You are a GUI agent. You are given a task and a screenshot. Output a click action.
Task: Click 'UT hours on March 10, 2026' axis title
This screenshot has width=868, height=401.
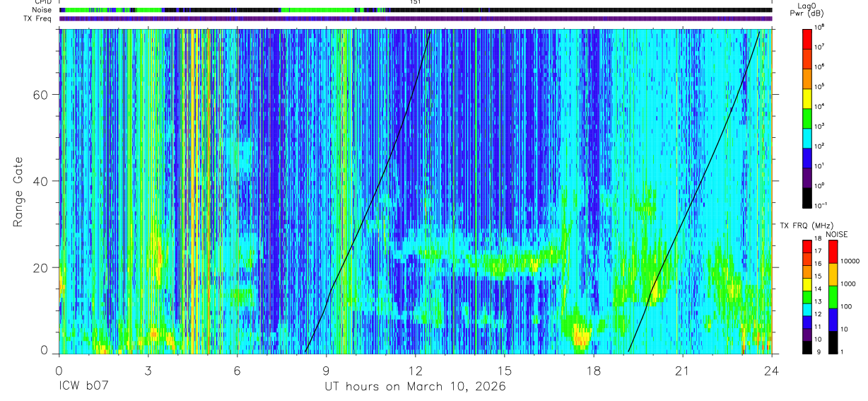[415, 387]
